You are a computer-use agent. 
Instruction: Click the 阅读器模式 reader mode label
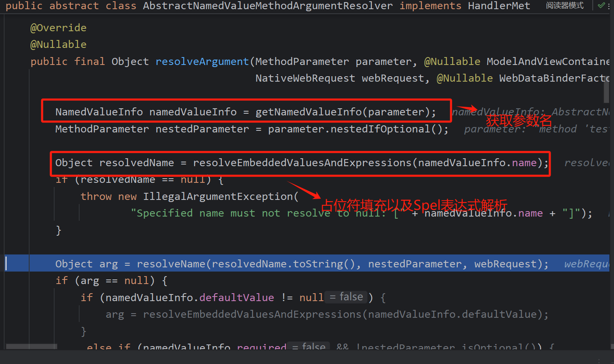click(565, 5)
